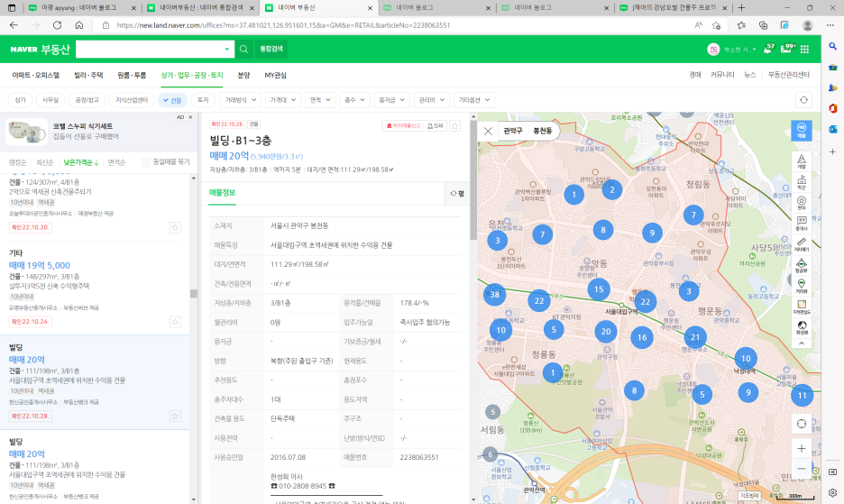Click the 통합검색 button
The height and width of the screenshot is (504, 844).
coord(271,49)
